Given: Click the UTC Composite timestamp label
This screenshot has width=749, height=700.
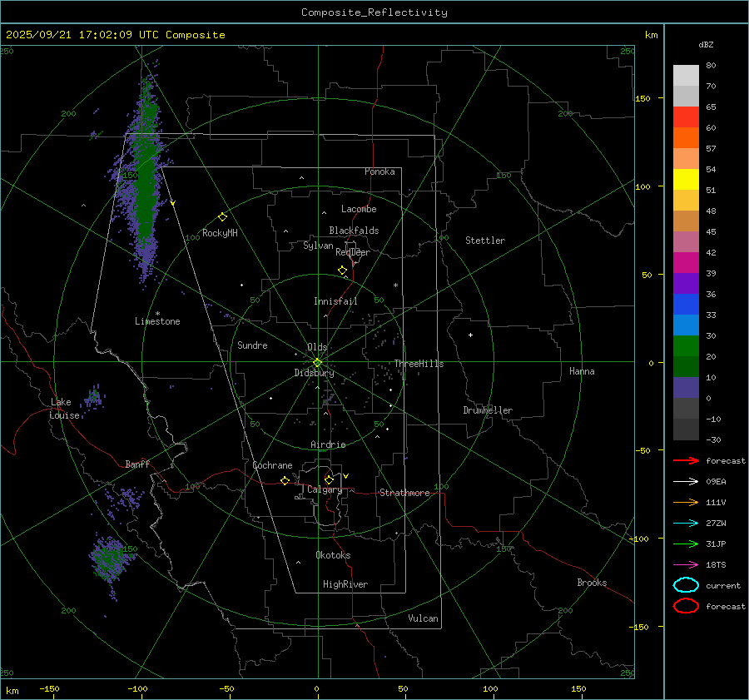Looking at the screenshot, I should (x=115, y=35).
